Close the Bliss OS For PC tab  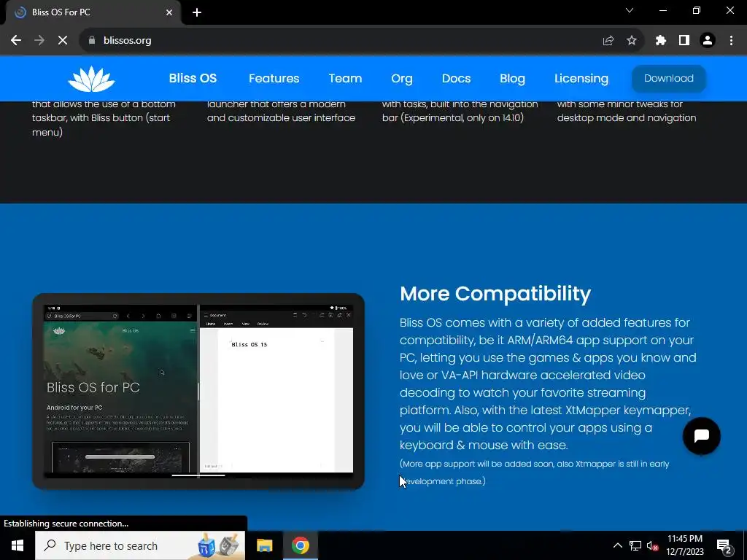(169, 12)
